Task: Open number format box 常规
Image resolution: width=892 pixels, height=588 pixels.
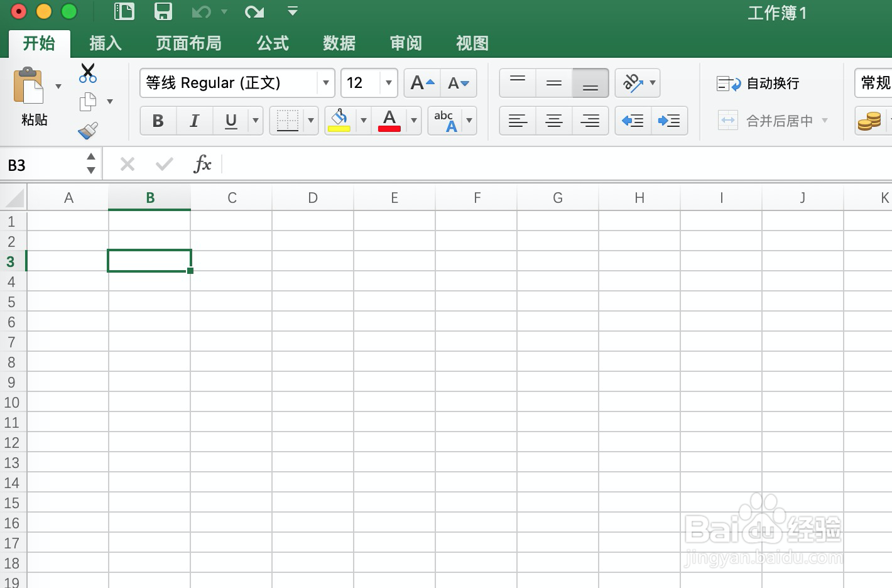Action: pos(874,83)
